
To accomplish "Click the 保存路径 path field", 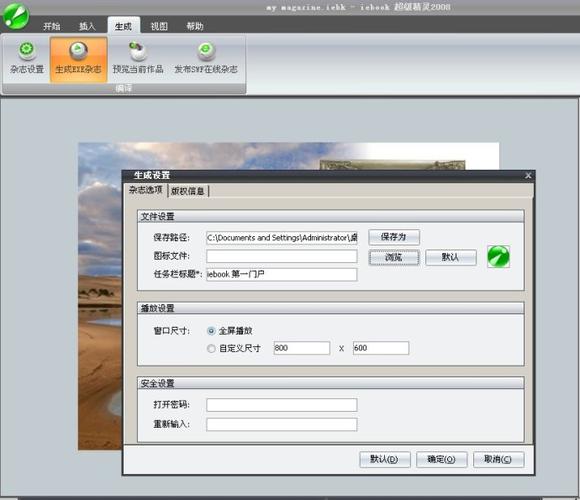I will pos(282,237).
